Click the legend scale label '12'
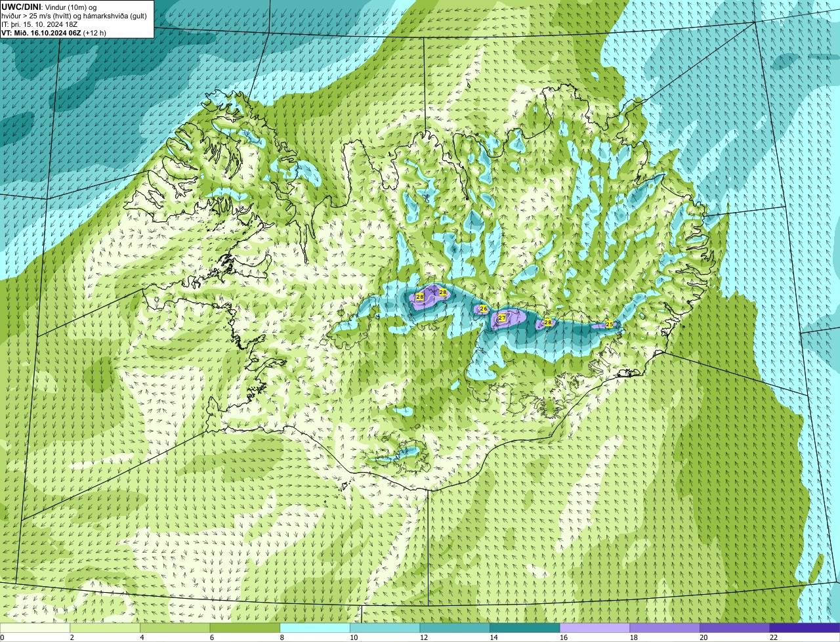The height and width of the screenshot is (642, 840). (x=424, y=637)
